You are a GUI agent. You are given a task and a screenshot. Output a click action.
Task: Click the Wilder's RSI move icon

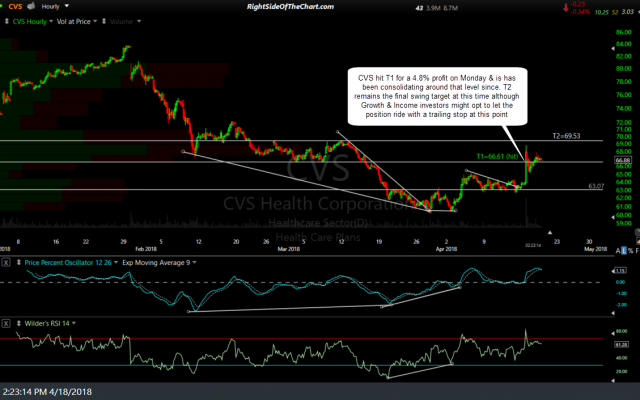(16, 325)
